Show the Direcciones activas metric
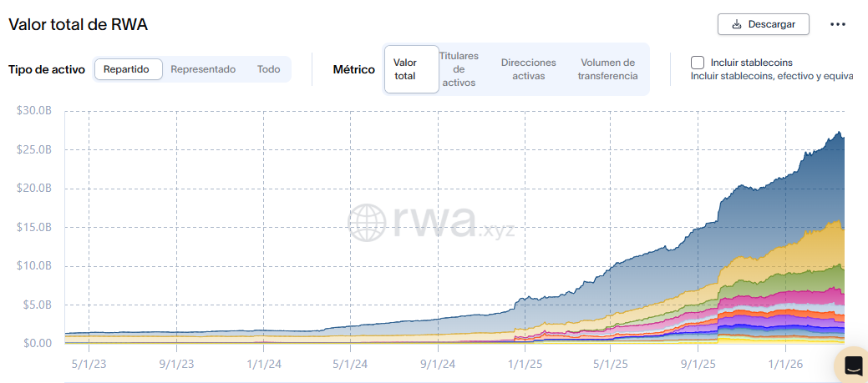Viewport: 868px width, 383px height. tap(528, 69)
